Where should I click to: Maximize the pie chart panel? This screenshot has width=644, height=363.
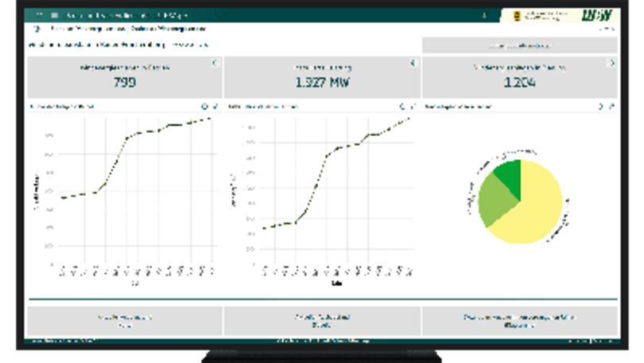click(x=611, y=106)
